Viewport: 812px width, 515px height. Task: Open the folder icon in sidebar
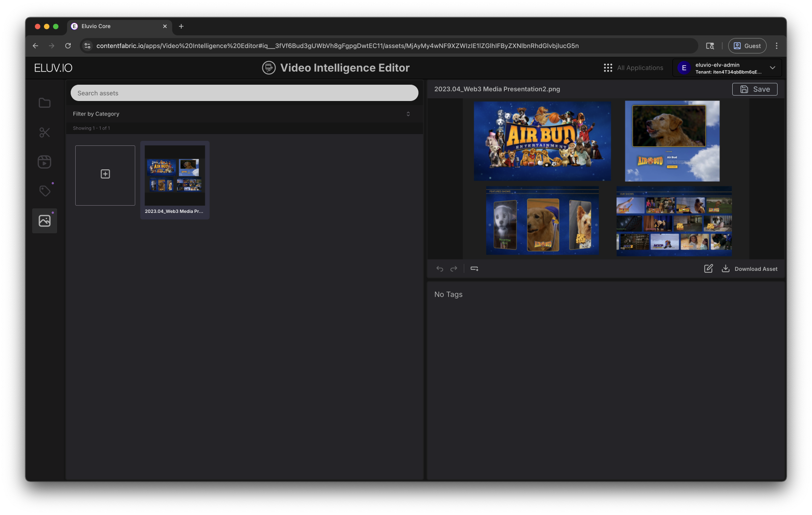pos(44,103)
